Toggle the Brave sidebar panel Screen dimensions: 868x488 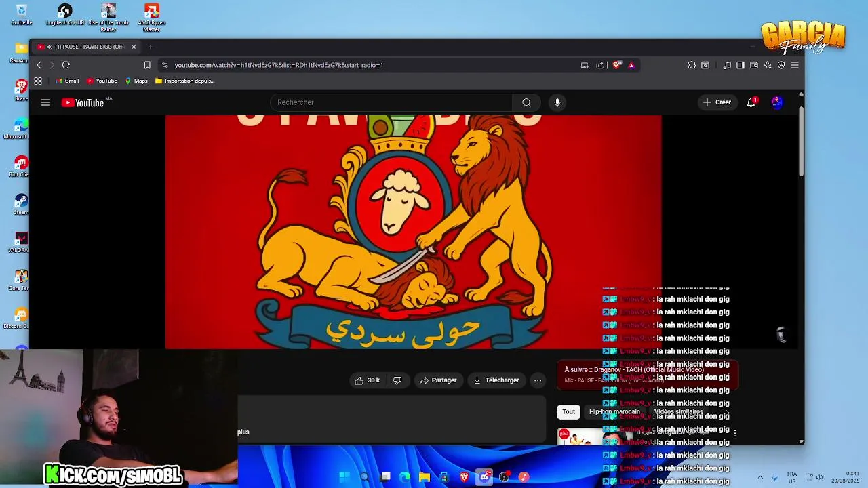(741, 65)
